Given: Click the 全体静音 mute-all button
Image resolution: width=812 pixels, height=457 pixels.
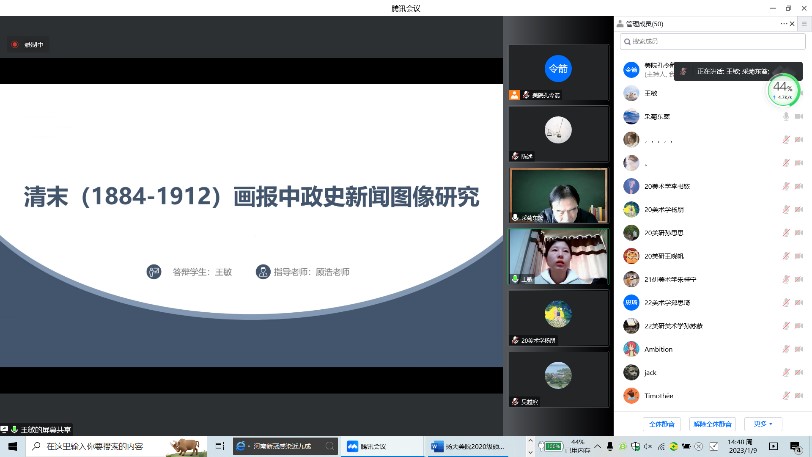Looking at the screenshot, I should 663,423.
